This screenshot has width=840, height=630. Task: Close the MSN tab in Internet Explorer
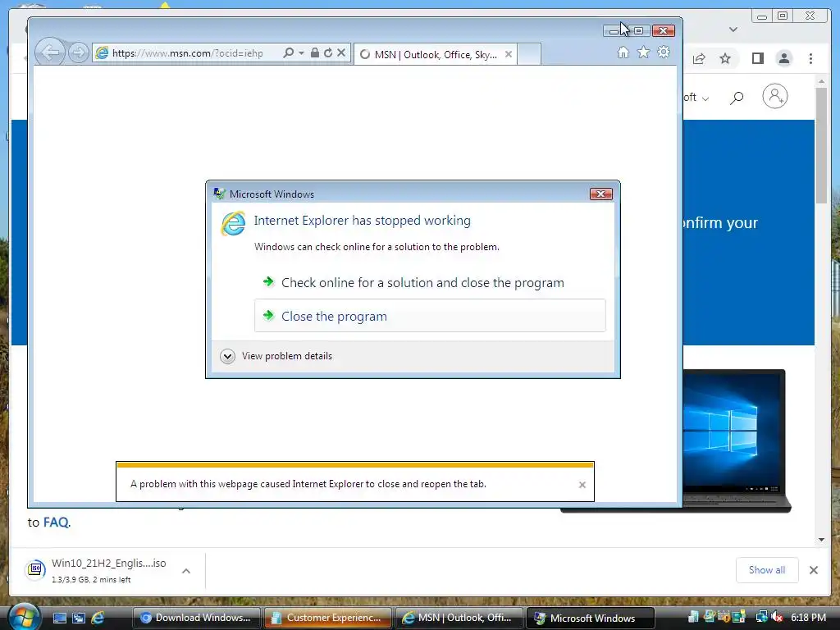[x=509, y=54]
